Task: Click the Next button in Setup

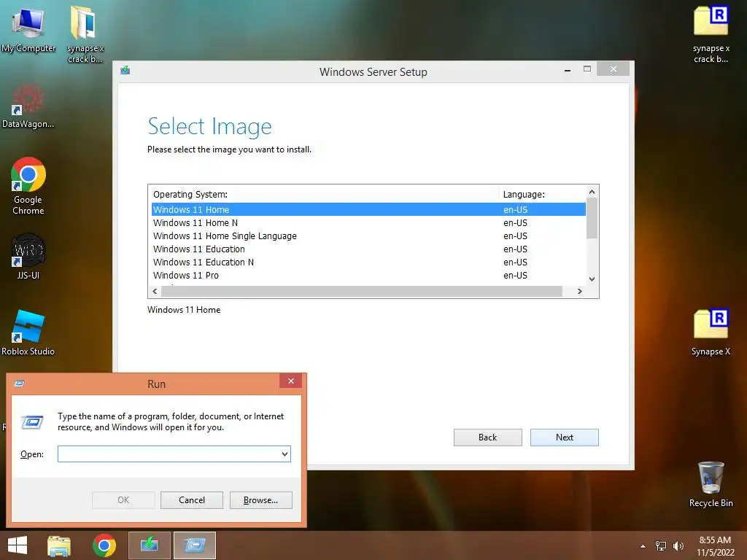Action: (x=565, y=437)
